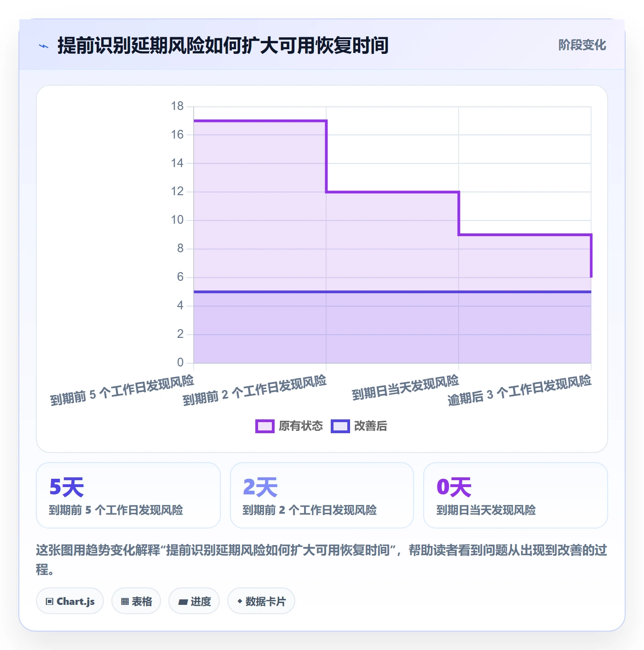Click the 阶段变化 label in header

coord(582,45)
